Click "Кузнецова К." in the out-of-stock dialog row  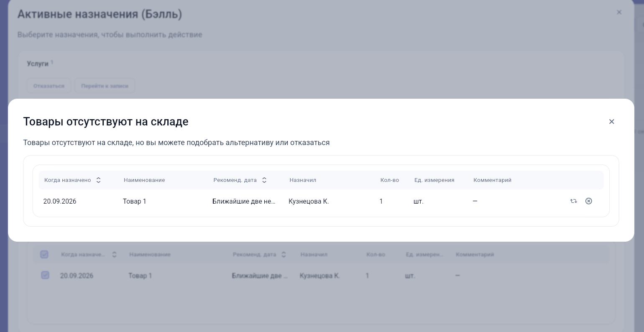(x=309, y=202)
